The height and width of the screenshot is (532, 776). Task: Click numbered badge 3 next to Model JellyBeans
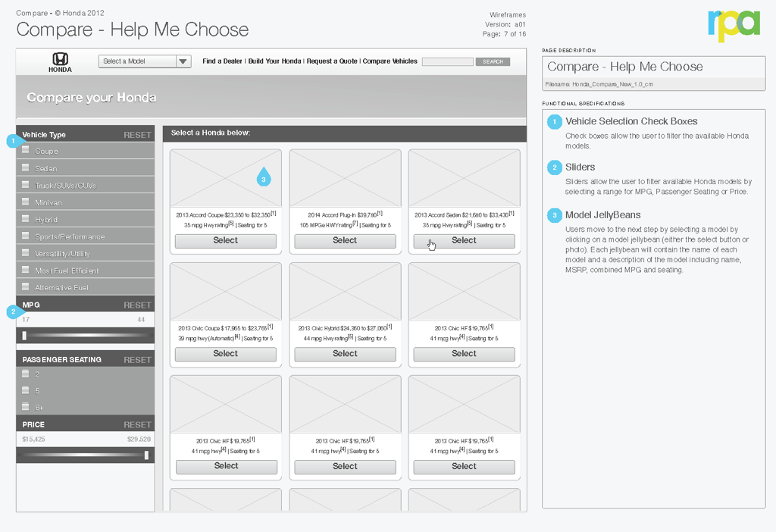(554, 216)
